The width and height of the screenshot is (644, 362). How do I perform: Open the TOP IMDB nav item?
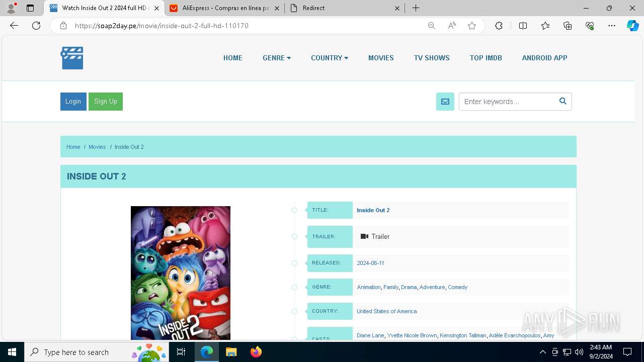click(x=486, y=58)
